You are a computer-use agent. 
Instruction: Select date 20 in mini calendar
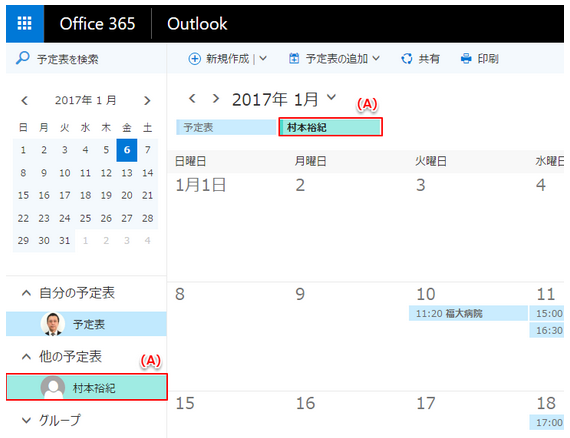(x=127, y=195)
